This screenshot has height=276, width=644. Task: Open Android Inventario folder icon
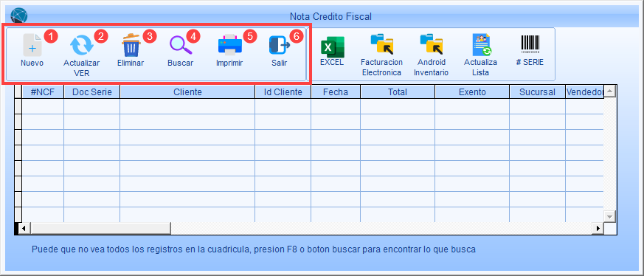[431, 44]
